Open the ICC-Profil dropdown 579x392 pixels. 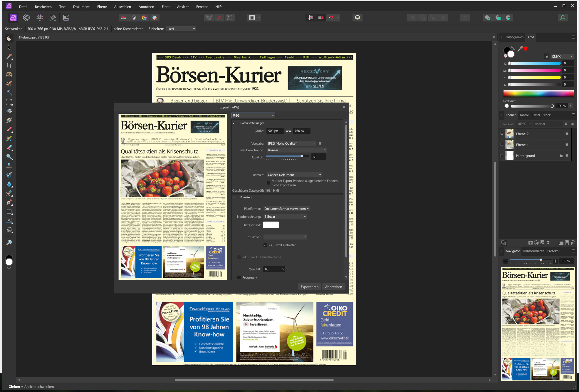pyautogui.click(x=285, y=237)
